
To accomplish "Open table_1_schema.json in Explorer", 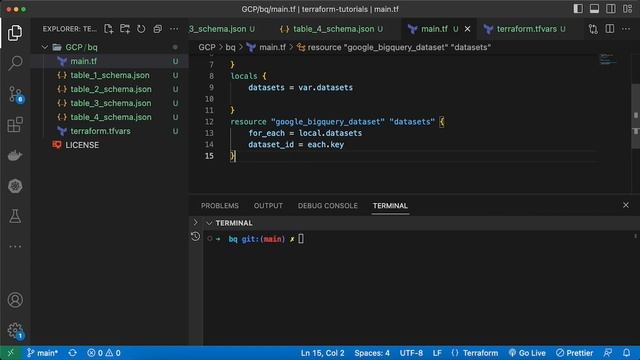I will coord(109,75).
